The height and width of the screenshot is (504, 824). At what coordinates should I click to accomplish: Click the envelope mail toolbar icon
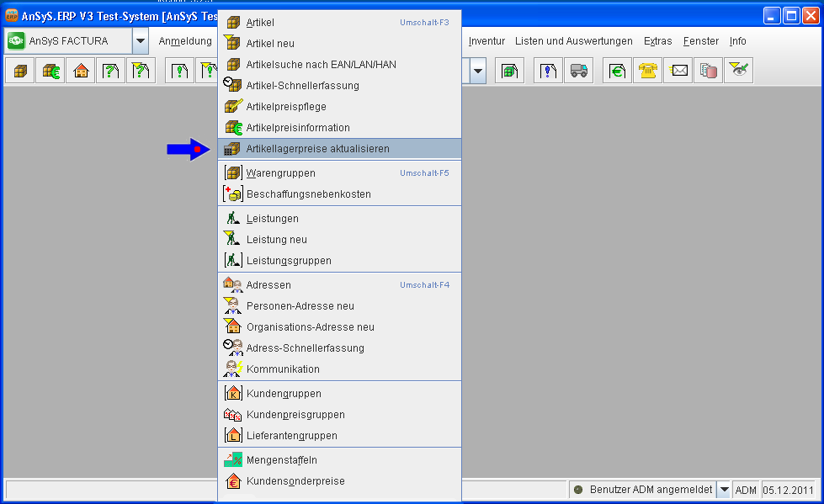tap(678, 72)
